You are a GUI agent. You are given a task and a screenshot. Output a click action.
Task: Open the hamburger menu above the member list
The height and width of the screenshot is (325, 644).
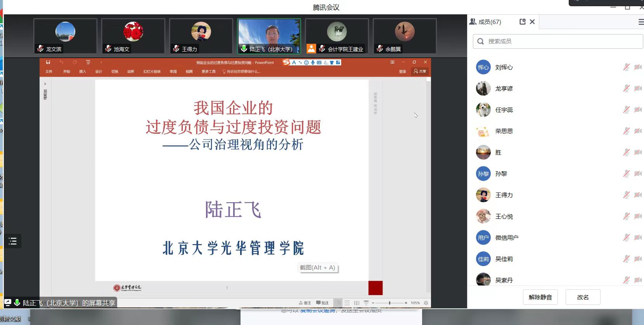(x=641, y=22)
